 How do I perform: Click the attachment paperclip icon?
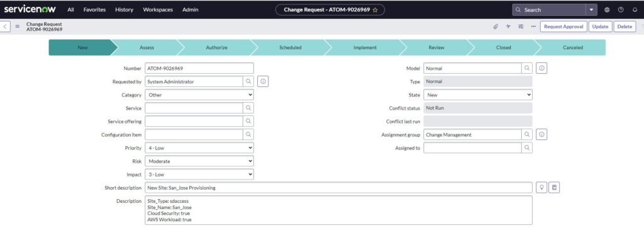click(496, 26)
